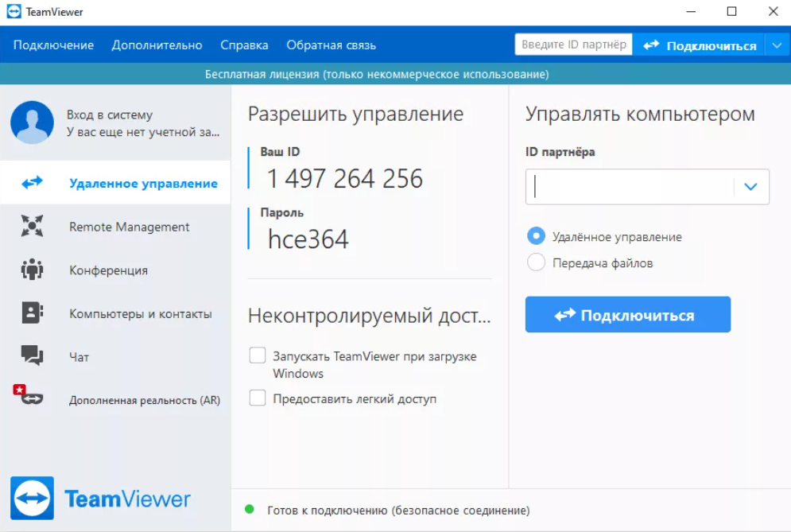Click Вход в систему sign-in link
The height and width of the screenshot is (532, 791).
pos(110,115)
